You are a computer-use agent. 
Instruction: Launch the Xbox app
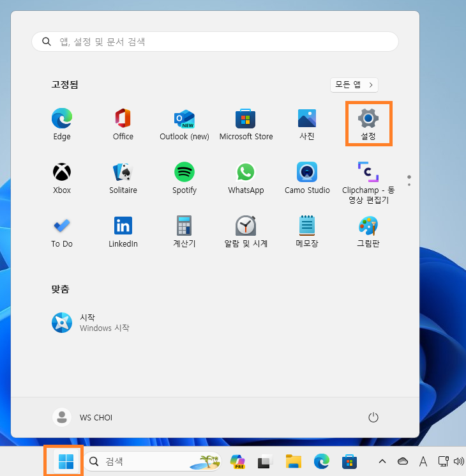[x=62, y=178]
